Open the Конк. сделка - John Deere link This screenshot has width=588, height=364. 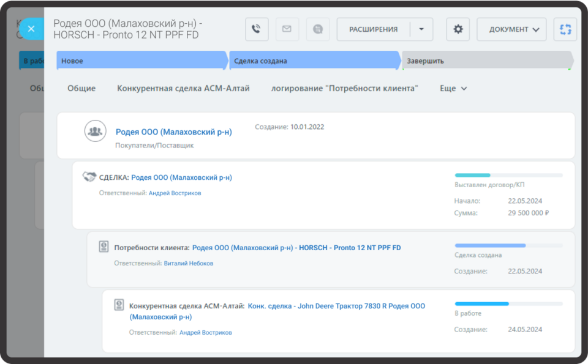tap(336, 306)
